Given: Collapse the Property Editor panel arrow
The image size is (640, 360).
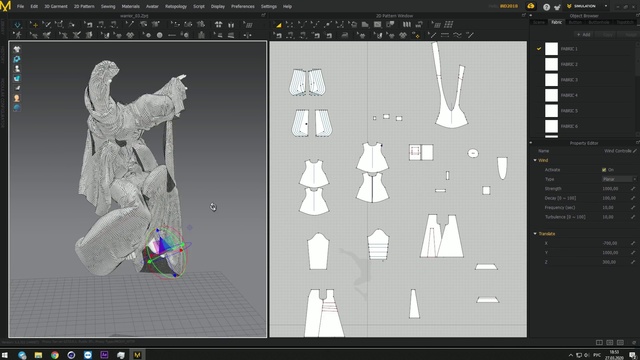Looking at the screenshot, I should pyautogui.click(x=531, y=143).
